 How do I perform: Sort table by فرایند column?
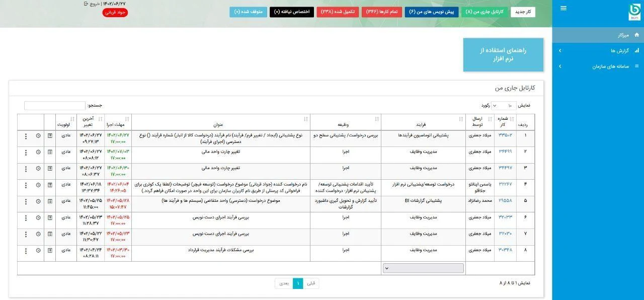tap(423, 122)
